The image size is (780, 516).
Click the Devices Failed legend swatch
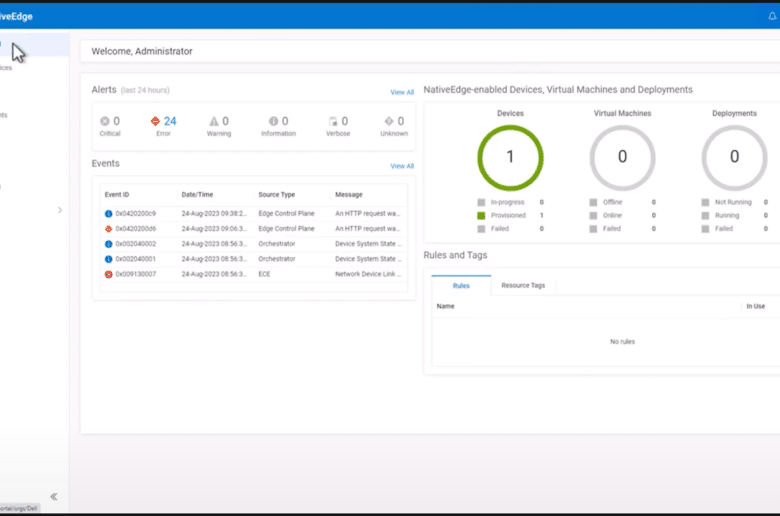tap(481, 229)
